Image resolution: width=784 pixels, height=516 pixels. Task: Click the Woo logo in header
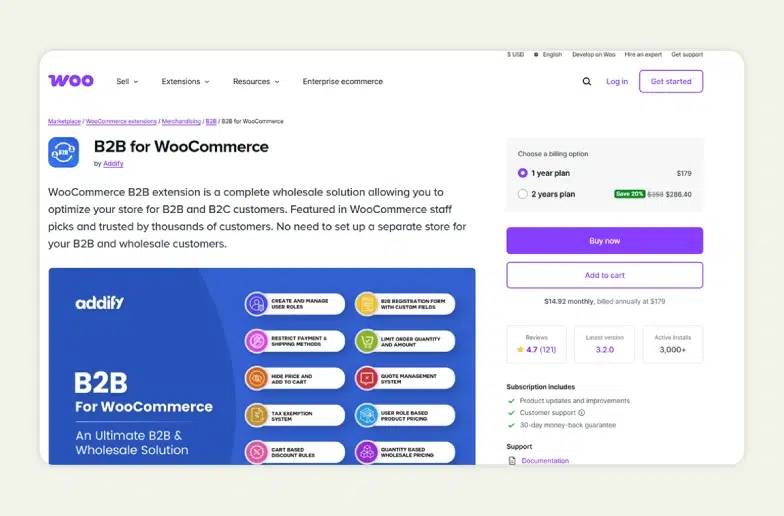(x=71, y=81)
